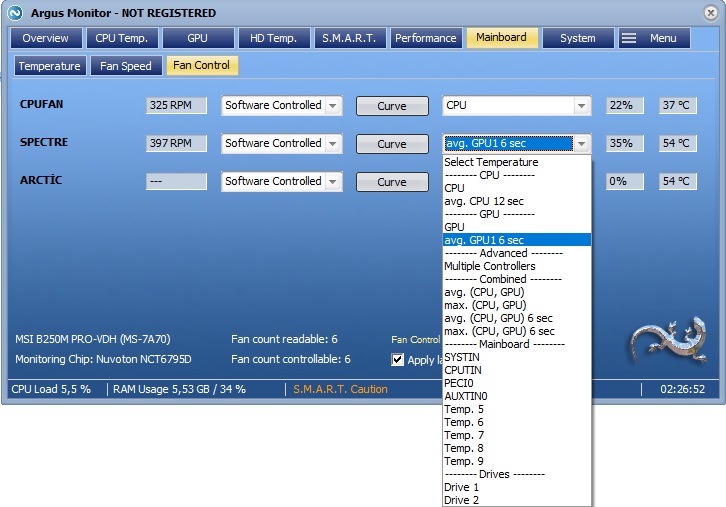Select 'max. (CPU, GPU) 6 sec' option

click(x=517, y=331)
